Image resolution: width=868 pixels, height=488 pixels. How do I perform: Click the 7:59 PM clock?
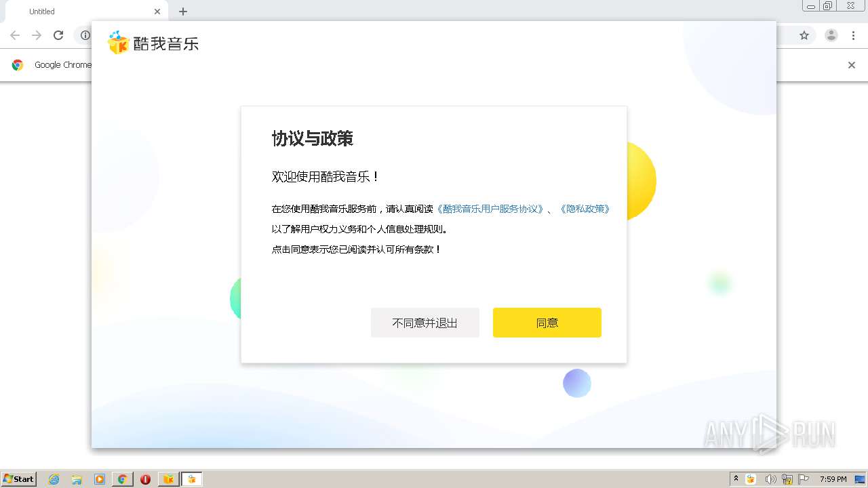click(833, 479)
